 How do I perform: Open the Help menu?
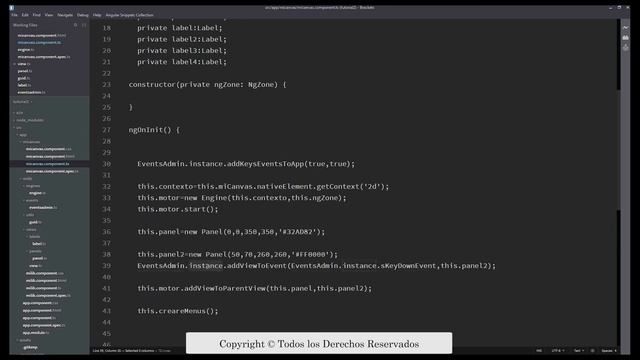[97, 15]
